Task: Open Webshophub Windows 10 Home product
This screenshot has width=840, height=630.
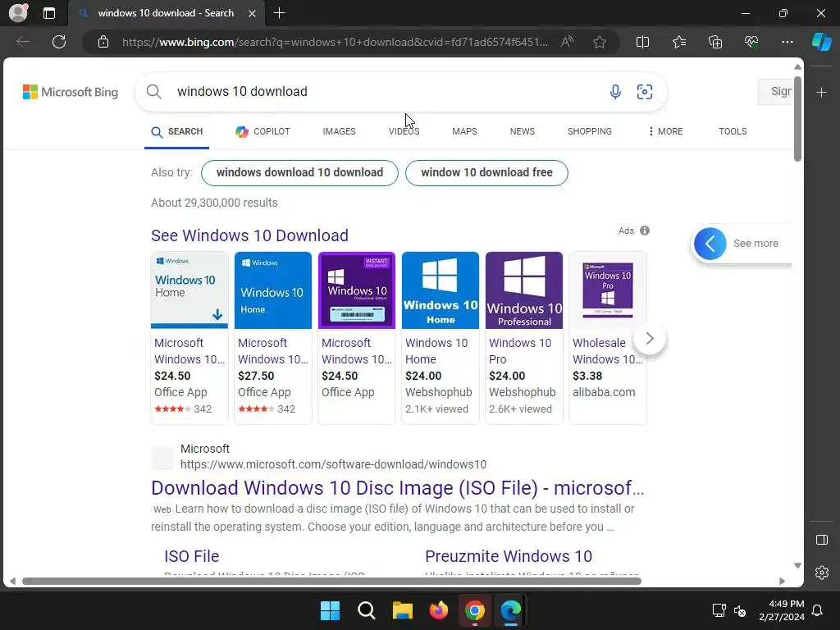Action: pyautogui.click(x=440, y=338)
